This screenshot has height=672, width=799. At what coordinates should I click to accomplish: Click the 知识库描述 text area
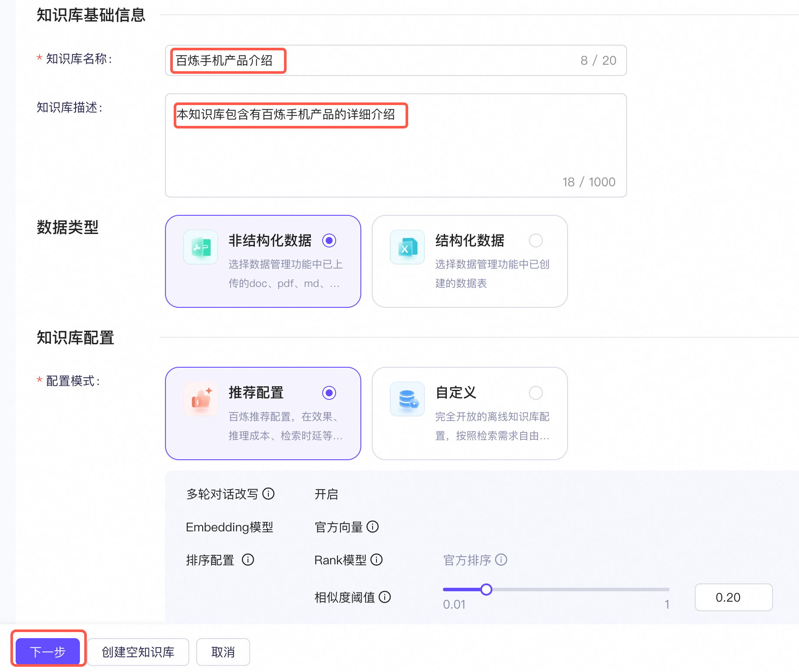(396, 145)
